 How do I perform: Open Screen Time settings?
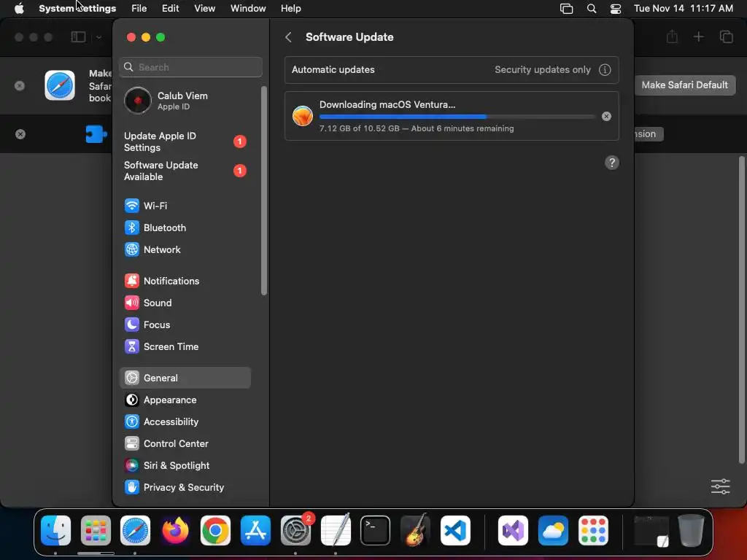pos(185,346)
